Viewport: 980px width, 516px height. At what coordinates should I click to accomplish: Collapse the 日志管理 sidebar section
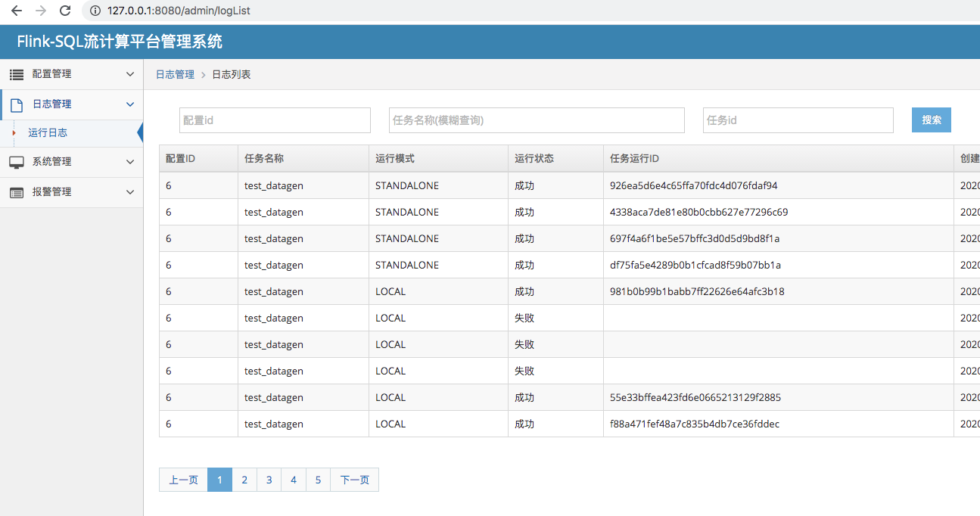[129, 104]
